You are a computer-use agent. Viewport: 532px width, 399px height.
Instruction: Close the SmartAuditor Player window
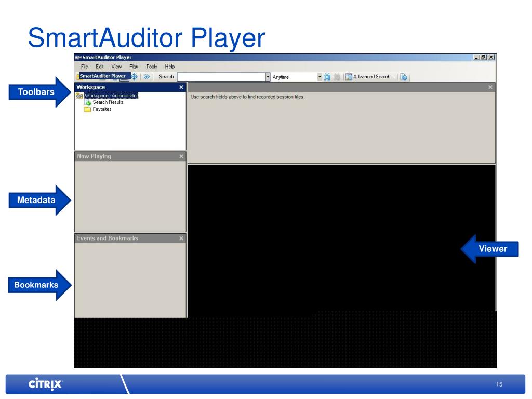(x=491, y=57)
